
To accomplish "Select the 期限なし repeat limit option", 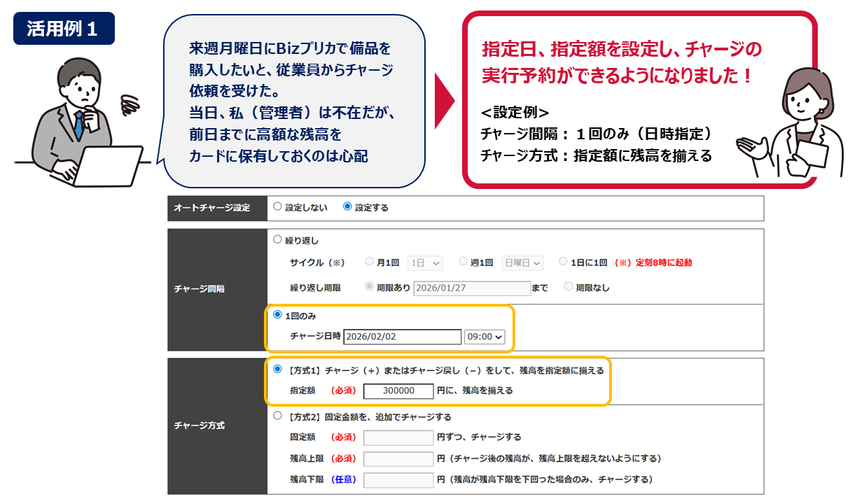I will (x=569, y=287).
